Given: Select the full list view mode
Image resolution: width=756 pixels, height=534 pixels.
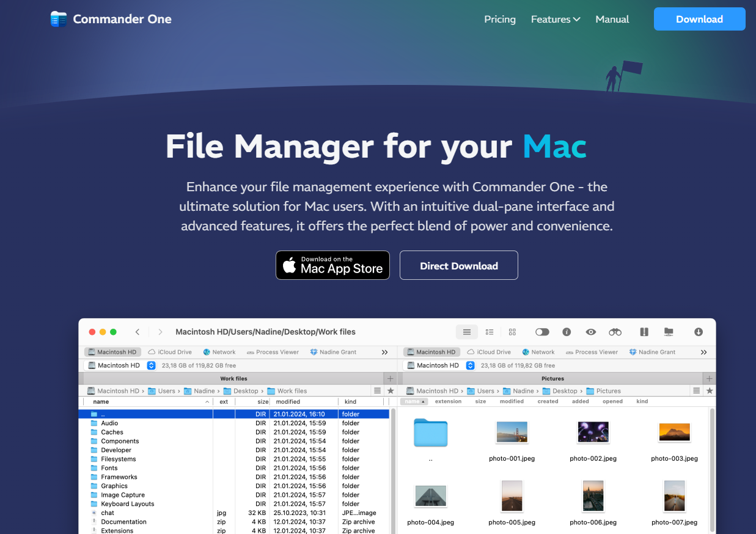Looking at the screenshot, I should coord(467,332).
